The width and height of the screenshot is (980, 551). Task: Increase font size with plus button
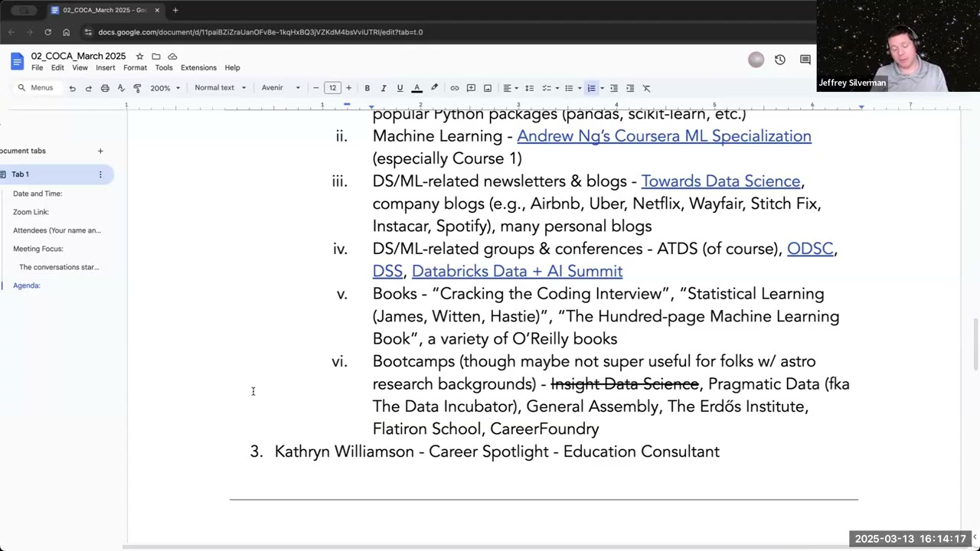348,88
